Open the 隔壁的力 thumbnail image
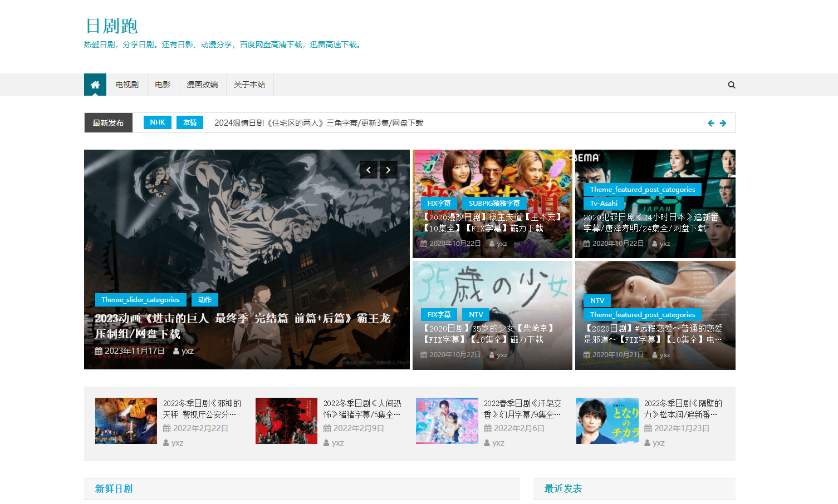 tap(607, 421)
